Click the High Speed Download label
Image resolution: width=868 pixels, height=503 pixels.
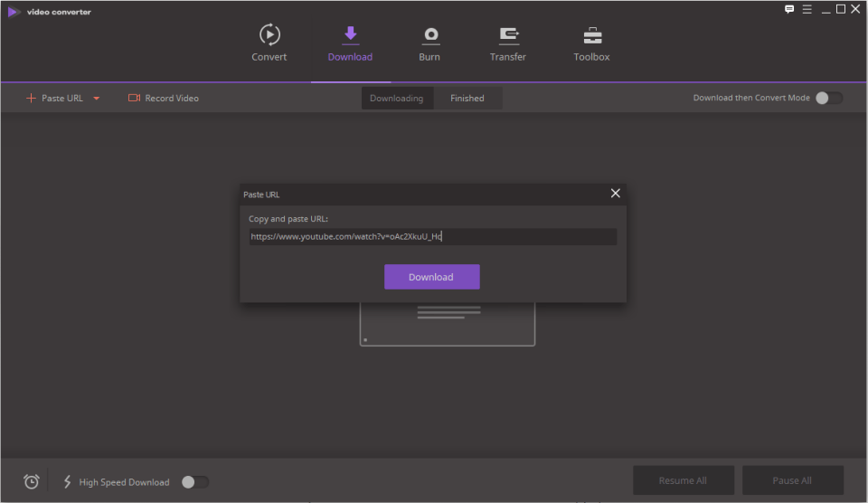coord(124,482)
